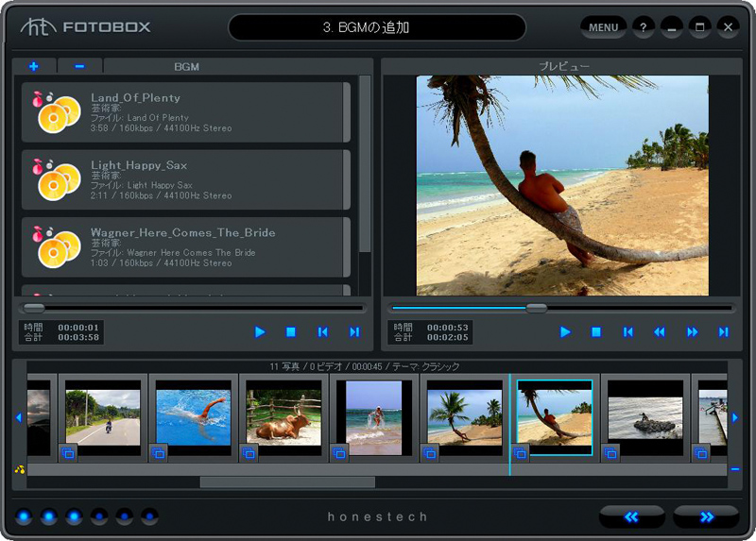Open the MENU button
This screenshot has height=541, width=756.
[x=603, y=27]
